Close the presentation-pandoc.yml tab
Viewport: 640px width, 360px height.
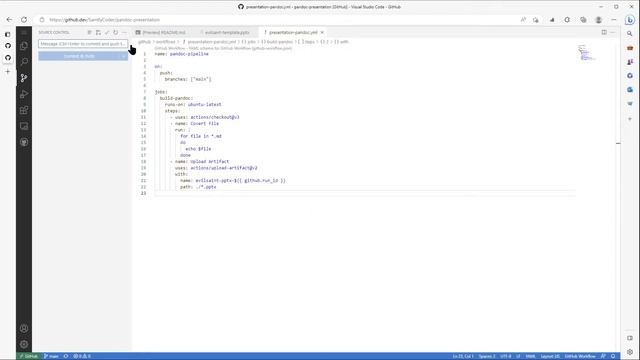[322, 32]
